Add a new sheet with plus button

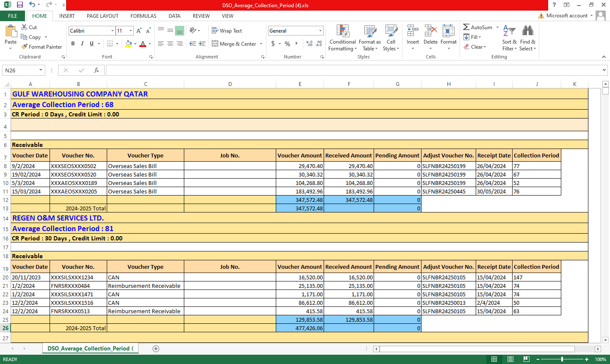(156, 349)
